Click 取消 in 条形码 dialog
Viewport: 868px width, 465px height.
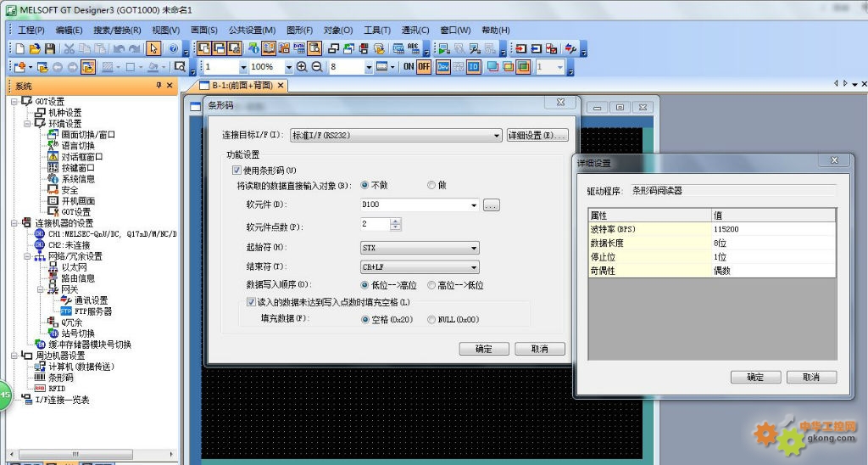pyautogui.click(x=540, y=349)
